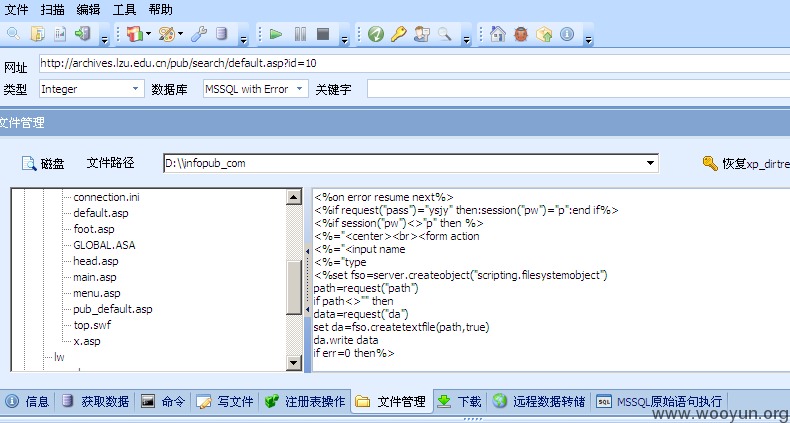This screenshot has height=423, width=790.
Task: Open the 文件 menu
Action: click(16, 10)
